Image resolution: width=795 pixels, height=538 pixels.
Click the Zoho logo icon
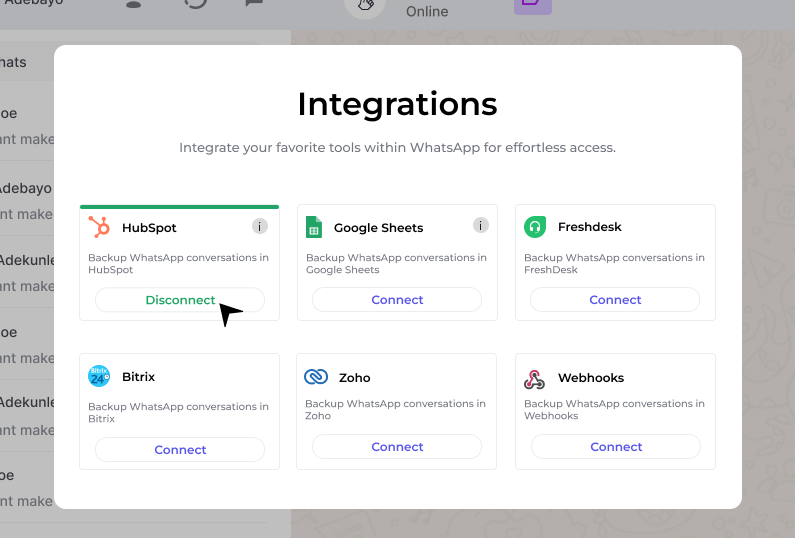coord(316,377)
